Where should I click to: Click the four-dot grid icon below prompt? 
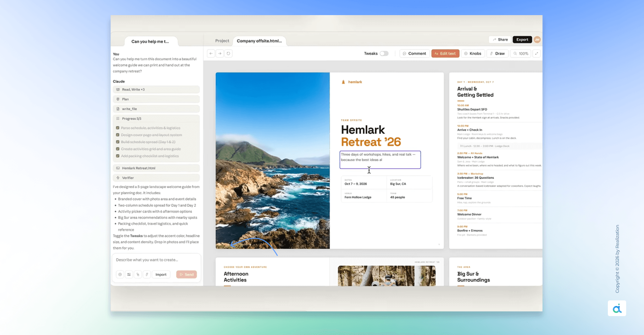(x=129, y=275)
